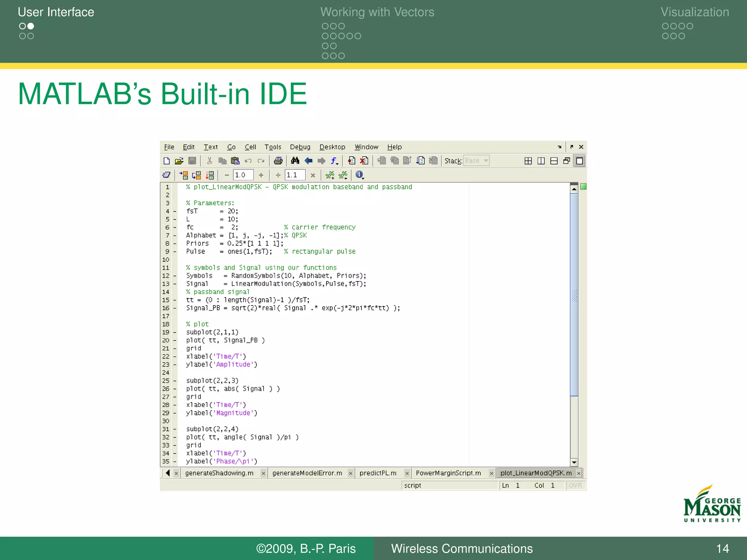Split editor left and right
747x560 pixels.
[x=541, y=161]
